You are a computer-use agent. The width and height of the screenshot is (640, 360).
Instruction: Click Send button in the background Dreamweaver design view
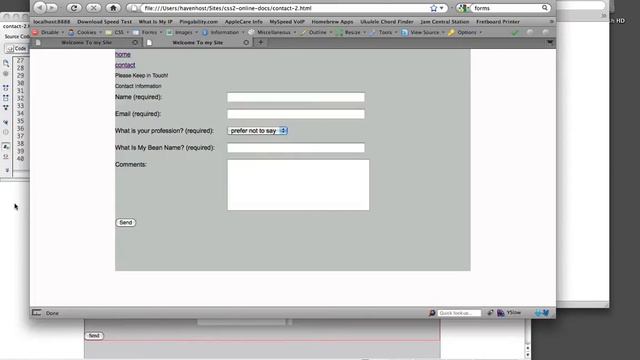tap(94, 336)
